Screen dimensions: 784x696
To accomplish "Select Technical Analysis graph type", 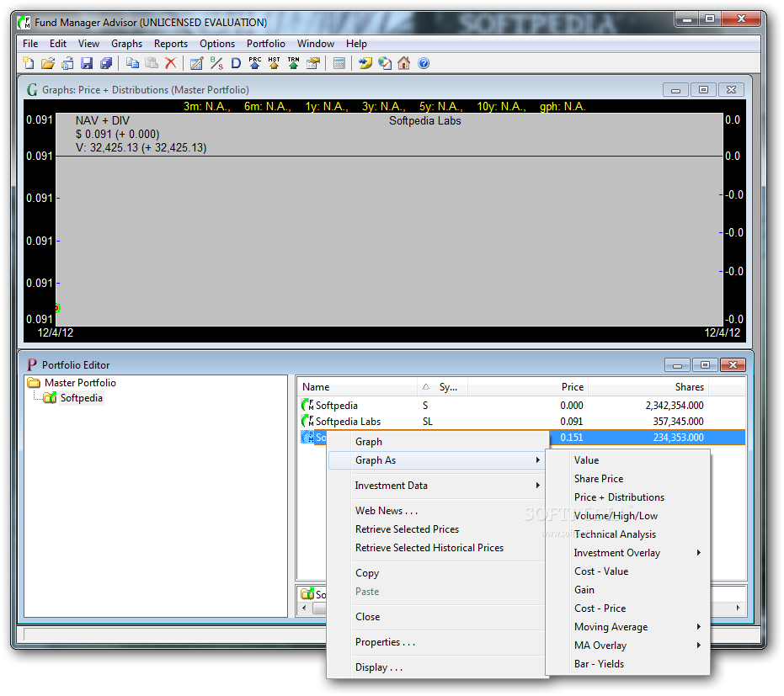I will [627, 534].
